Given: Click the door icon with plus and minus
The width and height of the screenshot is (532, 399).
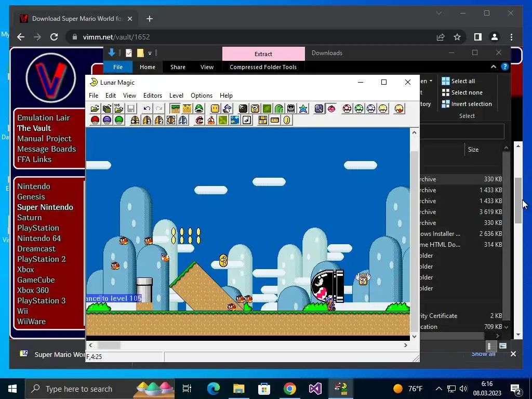Looking at the screenshot, I should (x=135, y=120).
